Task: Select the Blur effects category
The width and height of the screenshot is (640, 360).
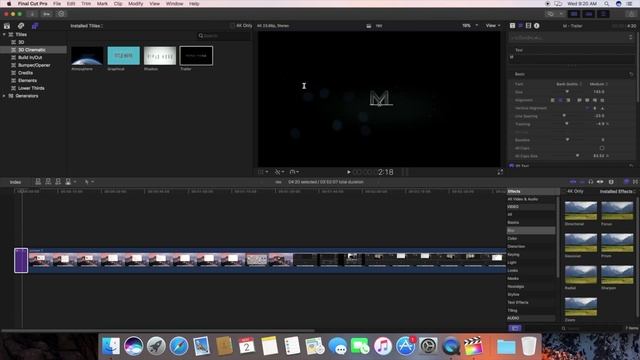Action: 531,231
